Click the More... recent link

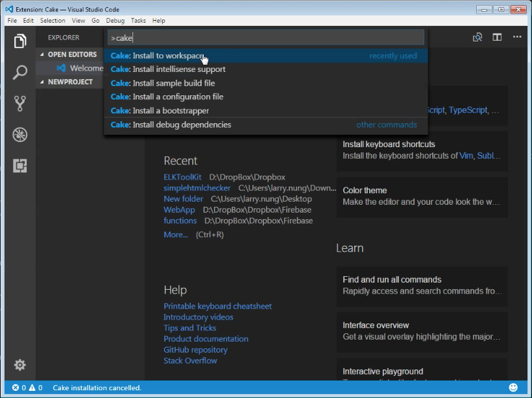pyautogui.click(x=175, y=234)
